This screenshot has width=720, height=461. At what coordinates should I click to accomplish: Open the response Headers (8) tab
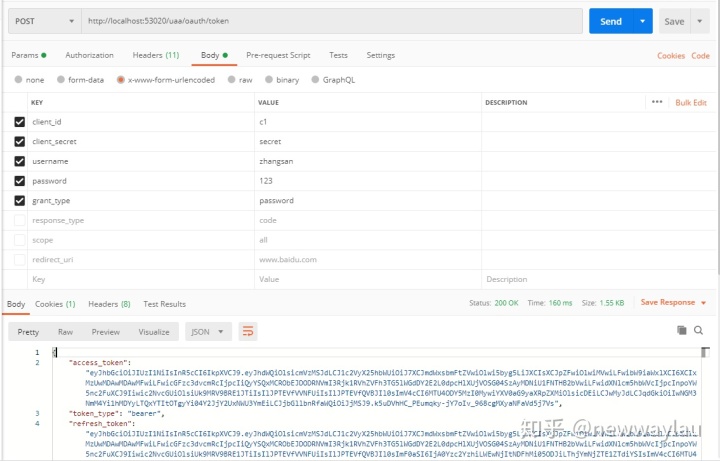coord(109,304)
